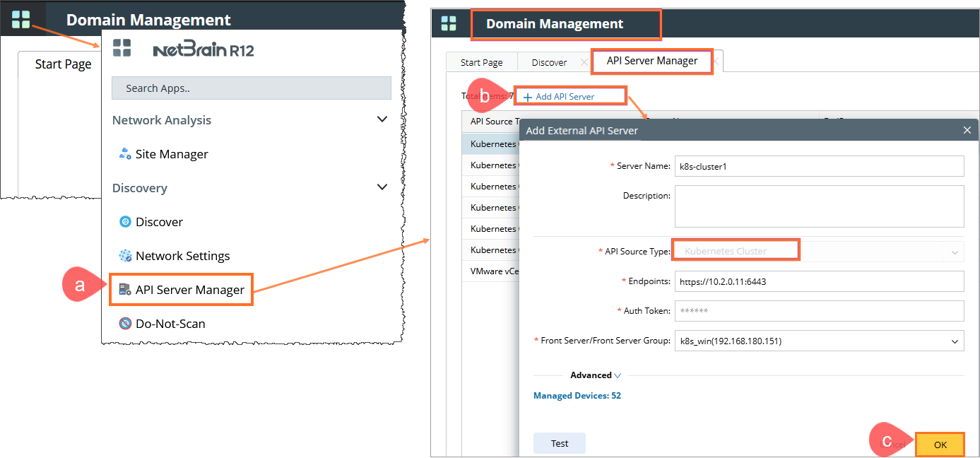Switch to Start Page tab in left window
Image resolution: width=980 pixels, height=458 pixels.
point(63,64)
